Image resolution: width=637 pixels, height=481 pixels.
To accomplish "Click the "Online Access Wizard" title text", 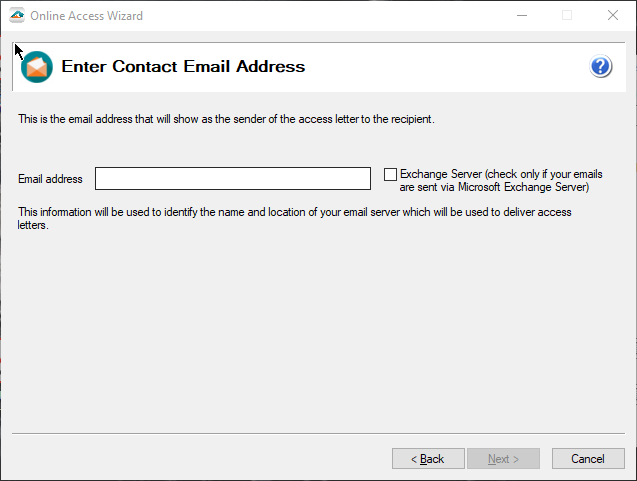I will tap(86, 16).
